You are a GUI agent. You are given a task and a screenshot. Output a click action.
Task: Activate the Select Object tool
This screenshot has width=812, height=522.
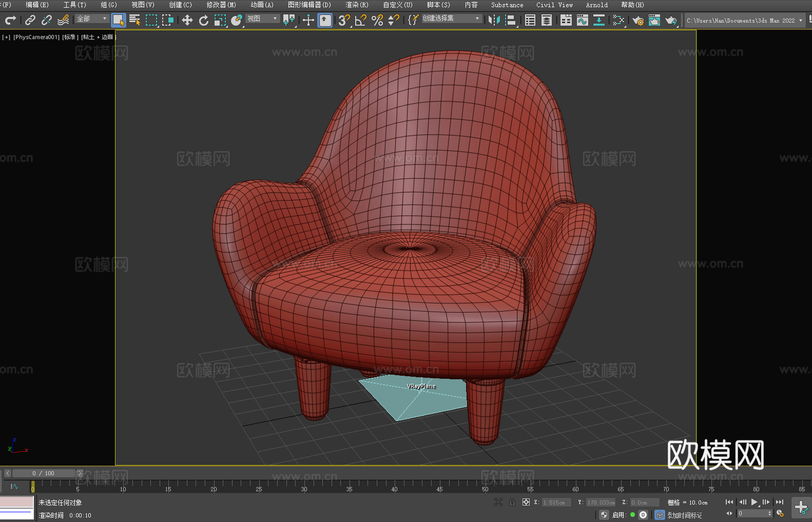119,20
